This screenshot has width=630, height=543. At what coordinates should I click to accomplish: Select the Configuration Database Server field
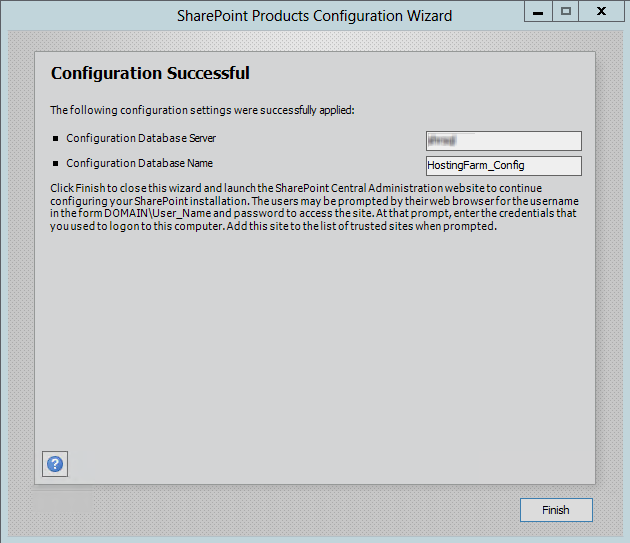click(504, 141)
